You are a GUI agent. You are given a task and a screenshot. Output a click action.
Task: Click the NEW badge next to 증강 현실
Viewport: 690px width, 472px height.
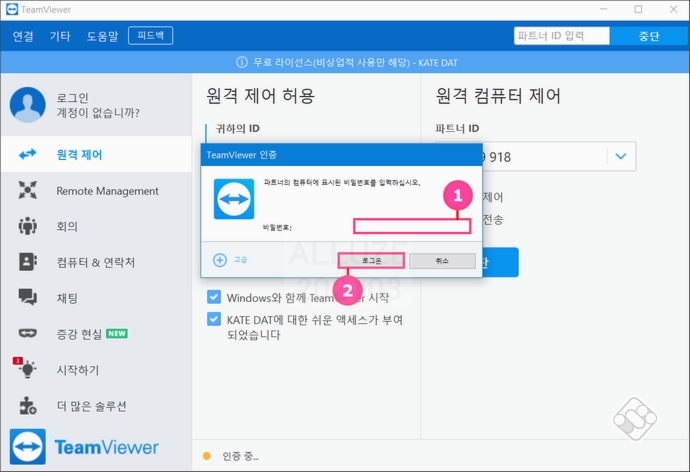(x=117, y=333)
